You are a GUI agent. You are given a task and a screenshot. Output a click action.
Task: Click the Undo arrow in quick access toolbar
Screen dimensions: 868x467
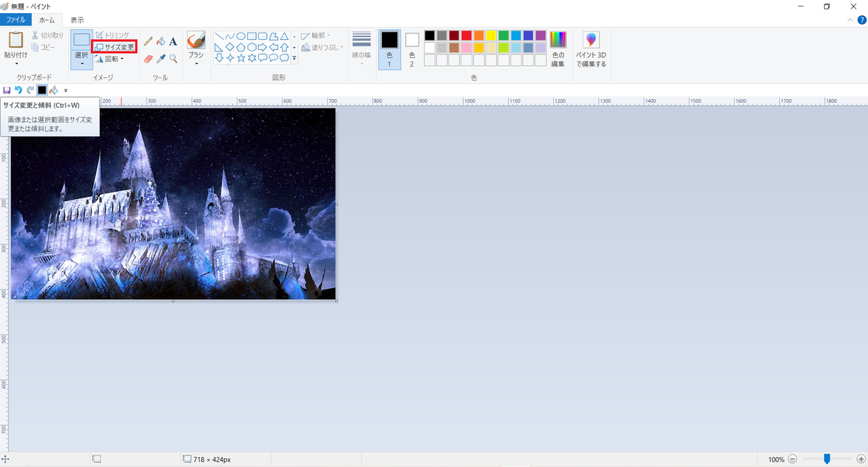click(x=18, y=90)
